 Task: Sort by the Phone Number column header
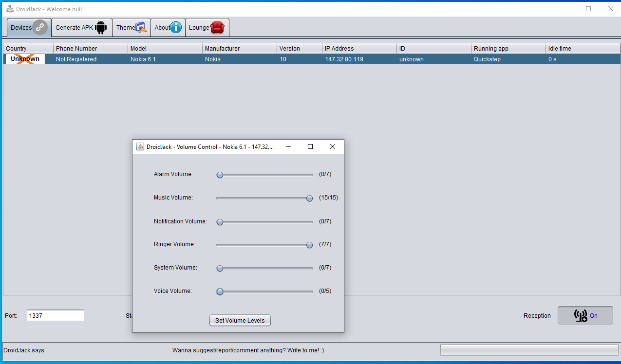tap(91, 49)
